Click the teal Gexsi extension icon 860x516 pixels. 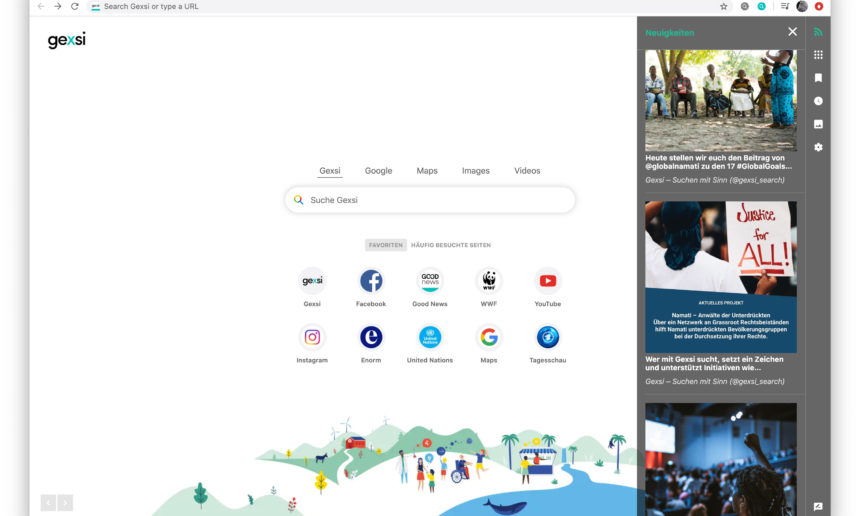pos(761,7)
